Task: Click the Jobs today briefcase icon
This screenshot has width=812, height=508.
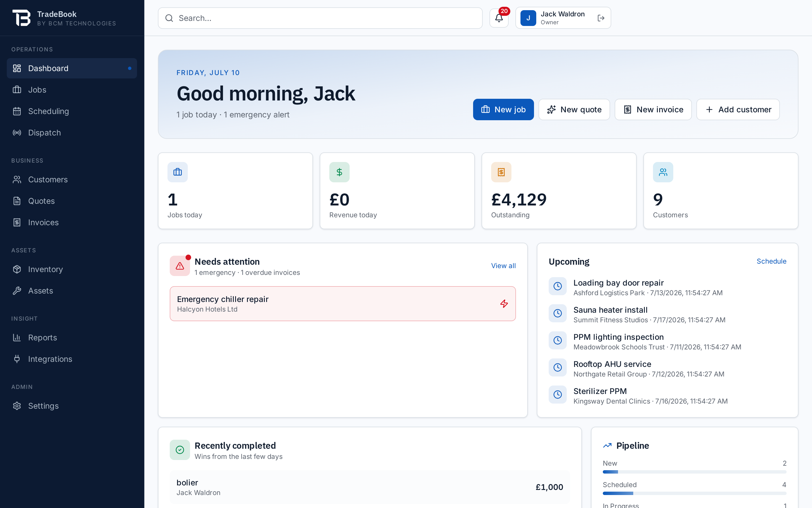Action: tap(178, 172)
